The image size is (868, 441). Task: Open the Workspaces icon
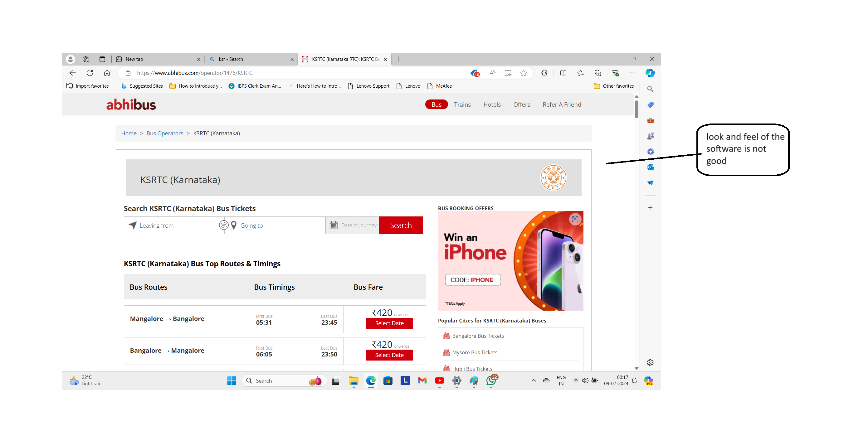pos(86,59)
